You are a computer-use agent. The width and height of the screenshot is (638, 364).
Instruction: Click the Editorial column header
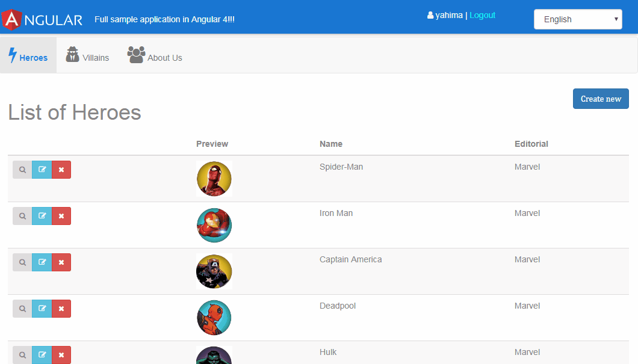531,144
